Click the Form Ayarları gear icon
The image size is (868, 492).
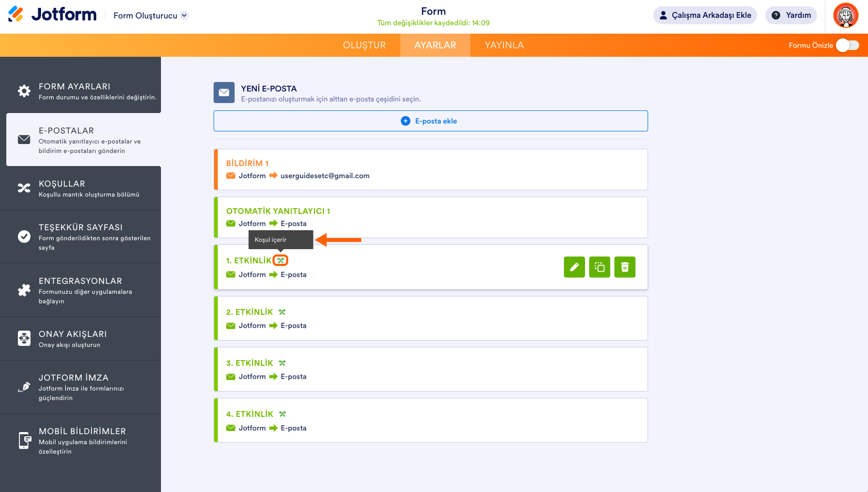[x=24, y=91]
